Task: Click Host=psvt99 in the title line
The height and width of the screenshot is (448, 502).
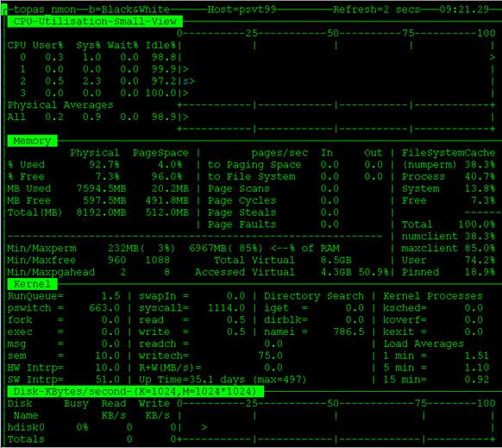Action: coord(242,9)
